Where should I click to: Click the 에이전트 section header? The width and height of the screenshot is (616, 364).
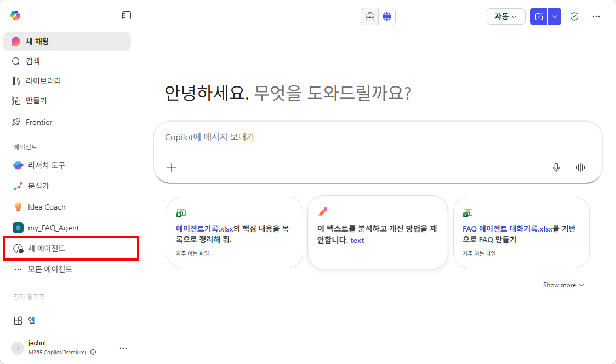click(x=25, y=147)
